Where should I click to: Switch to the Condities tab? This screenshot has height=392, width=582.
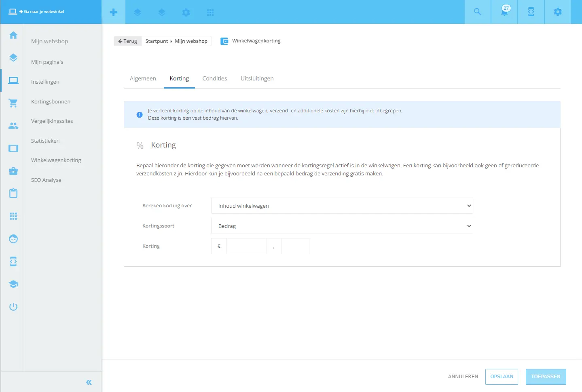[215, 78]
